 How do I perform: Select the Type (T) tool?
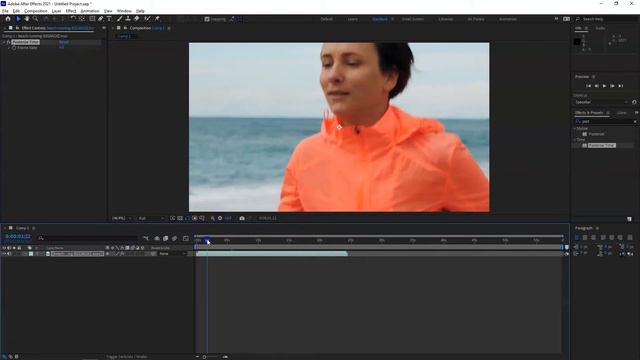click(x=109, y=19)
